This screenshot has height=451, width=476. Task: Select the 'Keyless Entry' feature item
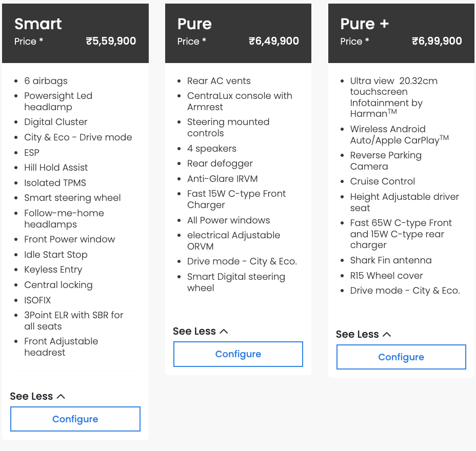click(x=53, y=270)
